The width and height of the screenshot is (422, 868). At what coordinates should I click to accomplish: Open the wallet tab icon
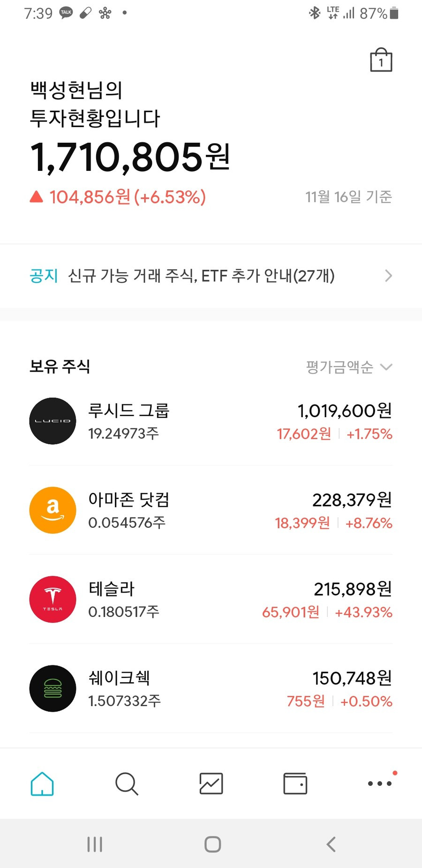[x=295, y=784]
